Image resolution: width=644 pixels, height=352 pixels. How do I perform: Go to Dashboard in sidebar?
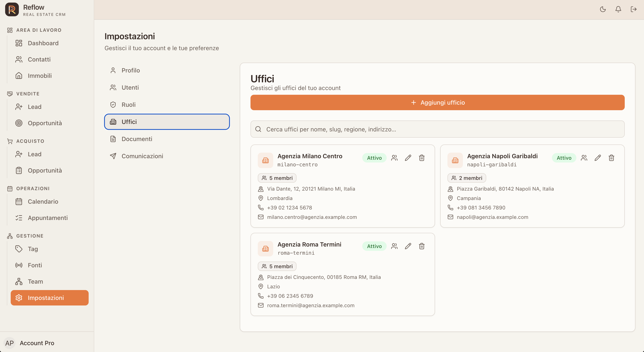(49, 43)
